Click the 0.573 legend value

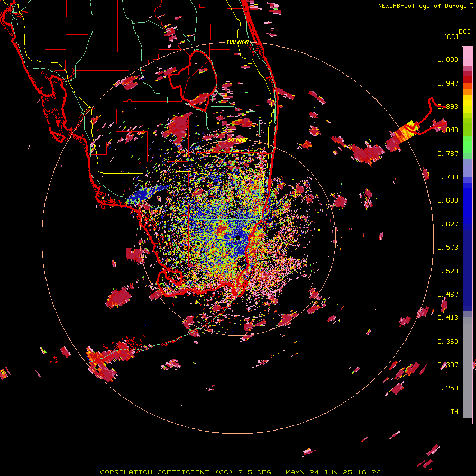pos(448,248)
